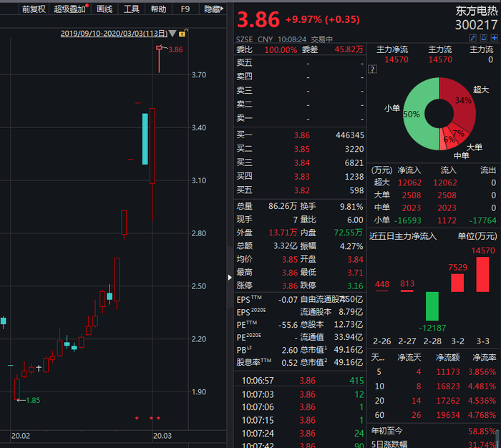The width and height of the screenshot is (501, 448).
Task: Toggle 前复权 price adjustment mode
Action: click(x=34, y=9)
